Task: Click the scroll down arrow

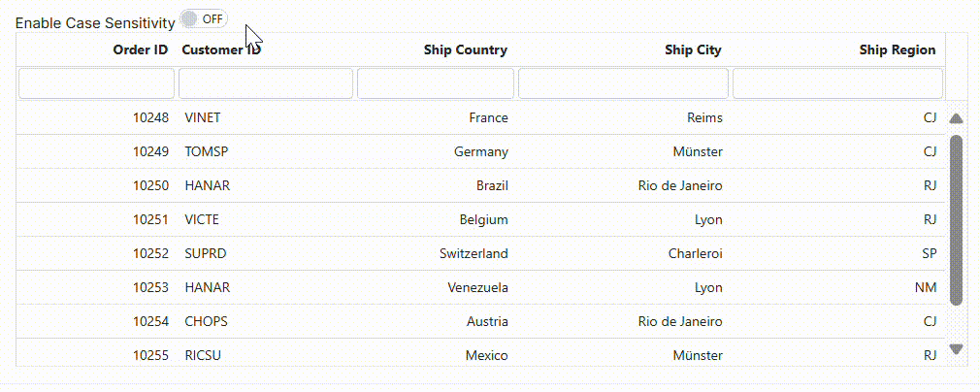Action: click(956, 348)
